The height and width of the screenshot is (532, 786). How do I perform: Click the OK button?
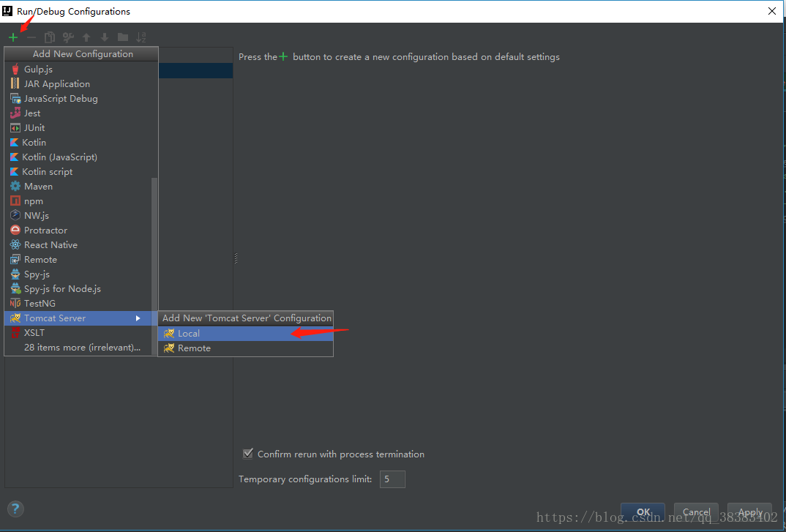[643, 512]
